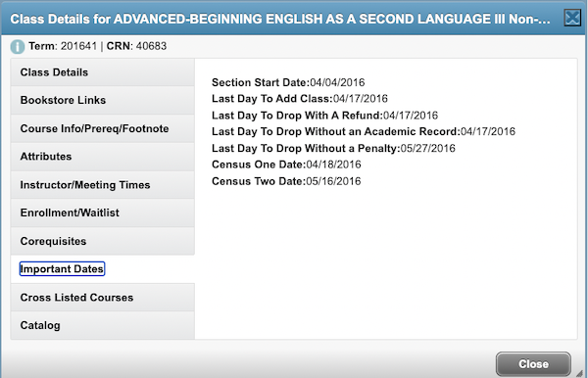The image size is (588, 378).
Task: Open Cross Listed Courses tab
Action: [102, 298]
